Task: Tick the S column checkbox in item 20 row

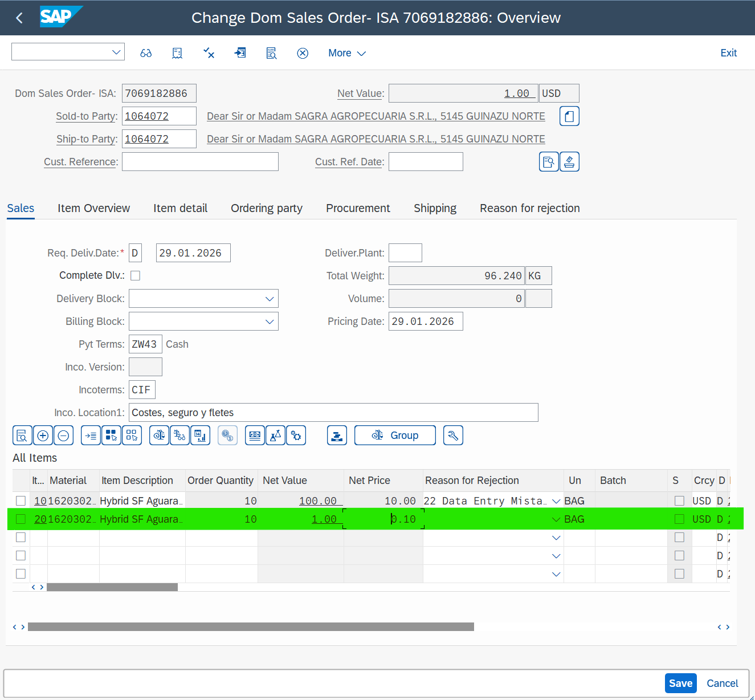Action: pyautogui.click(x=679, y=519)
